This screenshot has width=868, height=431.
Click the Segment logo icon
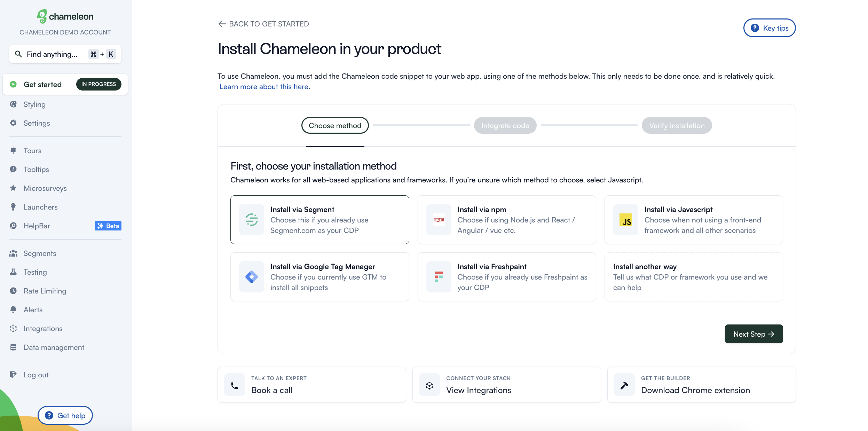tap(252, 220)
